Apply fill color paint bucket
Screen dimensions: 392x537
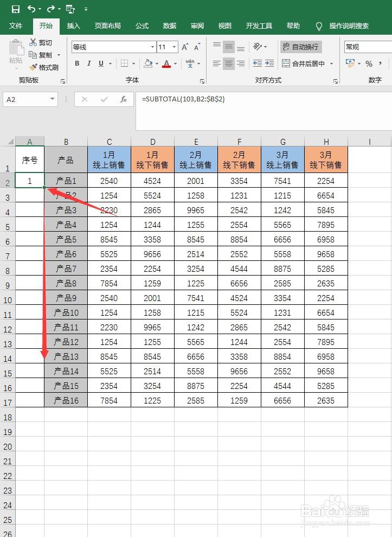click(148, 63)
